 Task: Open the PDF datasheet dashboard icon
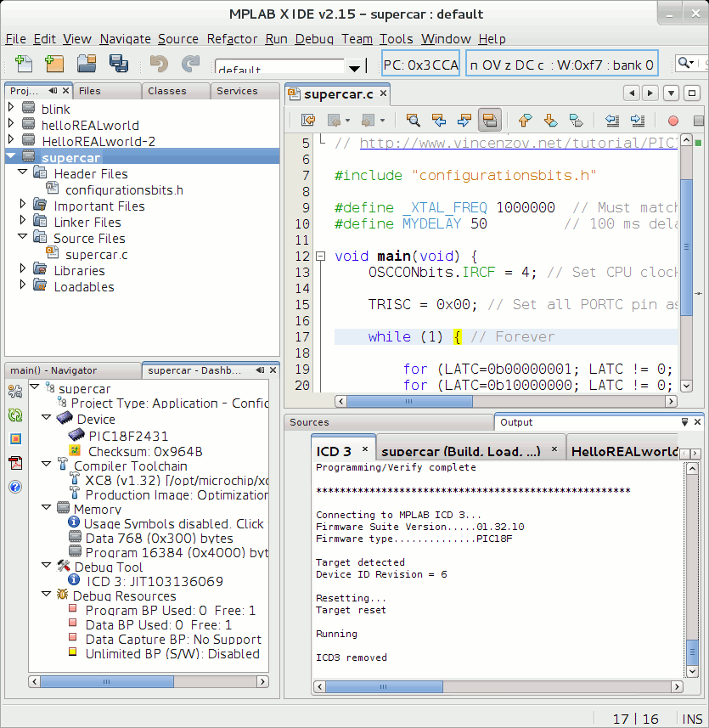(x=15, y=463)
